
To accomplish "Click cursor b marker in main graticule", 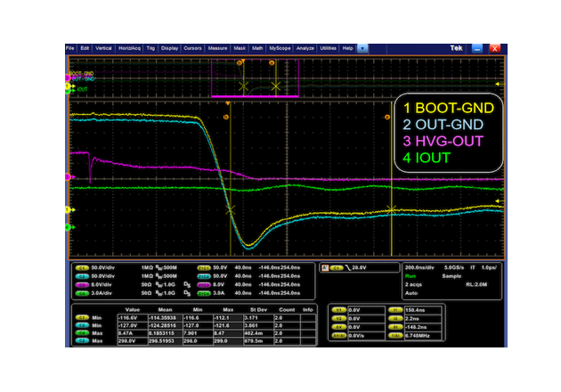I will [226, 117].
